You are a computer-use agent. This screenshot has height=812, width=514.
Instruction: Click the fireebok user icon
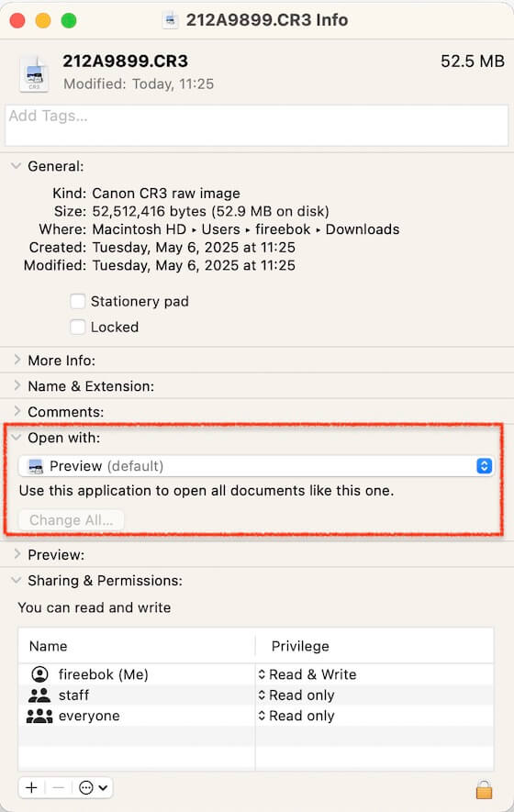coord(39,674)
